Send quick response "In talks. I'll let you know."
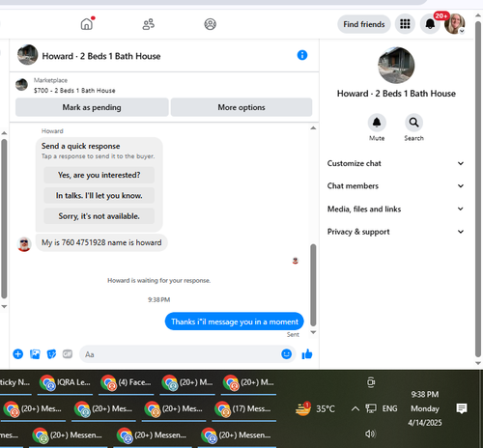This screenshot has width=483, height=448. [x=99, y=196]
